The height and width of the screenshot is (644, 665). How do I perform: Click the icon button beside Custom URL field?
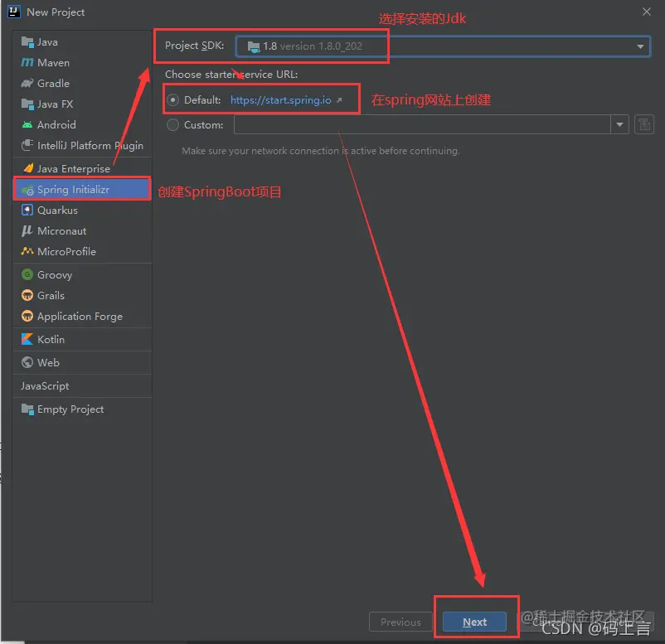643,124
